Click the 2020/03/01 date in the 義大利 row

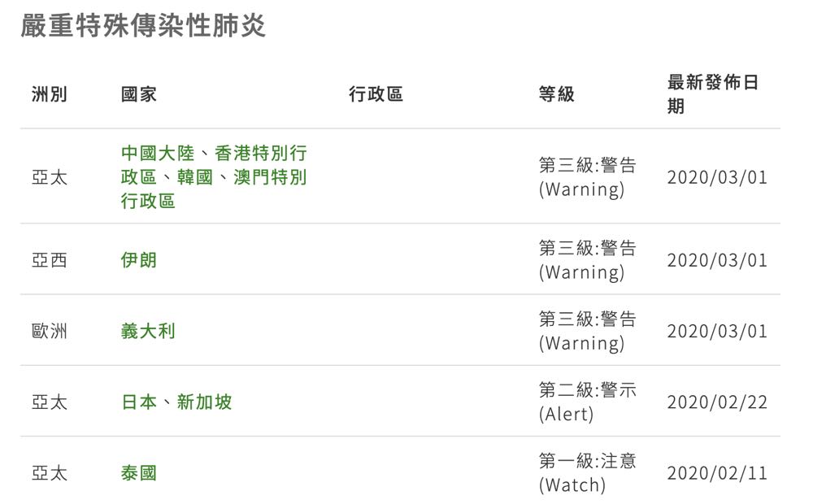pos(716,331)
